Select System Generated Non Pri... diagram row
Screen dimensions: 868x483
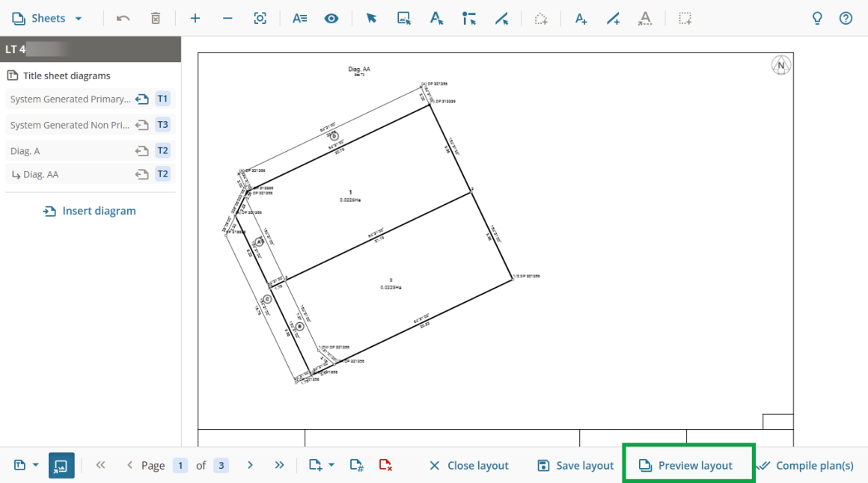(x=91, y=125)
